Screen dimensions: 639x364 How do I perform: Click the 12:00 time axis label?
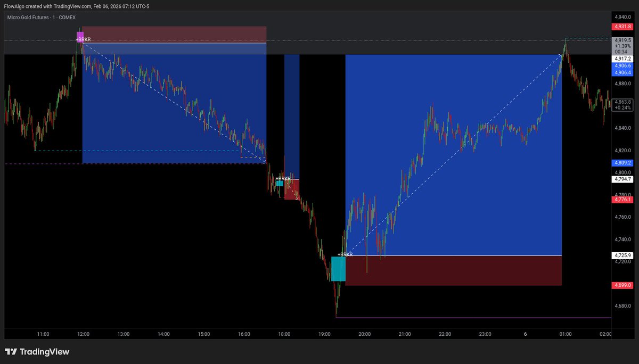pos(83,334)
